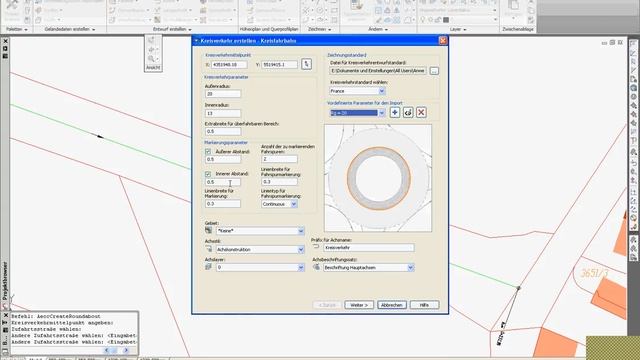The width and height of the screenshot is (640, 360).
Task: Click the Abbrechen button
Action: (391, 305)
